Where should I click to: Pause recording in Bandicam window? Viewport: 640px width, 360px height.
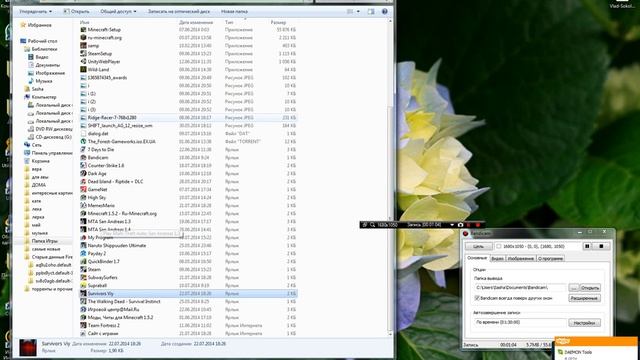tap(587, 246)
